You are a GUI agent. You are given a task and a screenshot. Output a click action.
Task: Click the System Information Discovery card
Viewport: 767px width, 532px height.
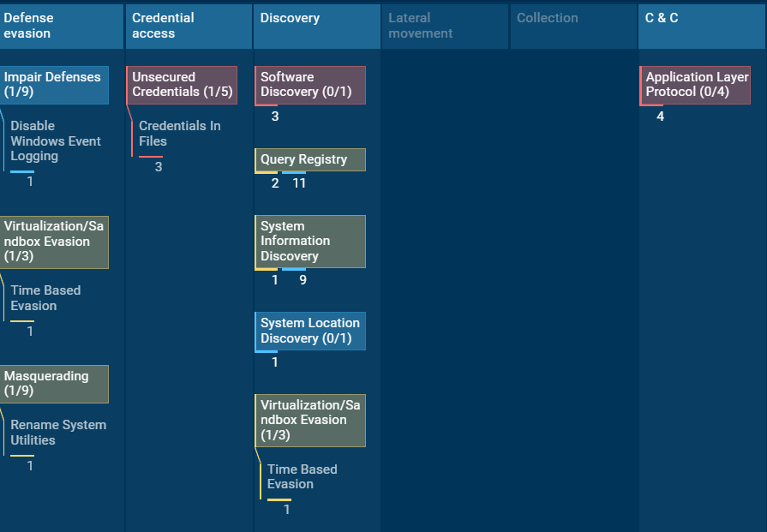pos(309,242)
